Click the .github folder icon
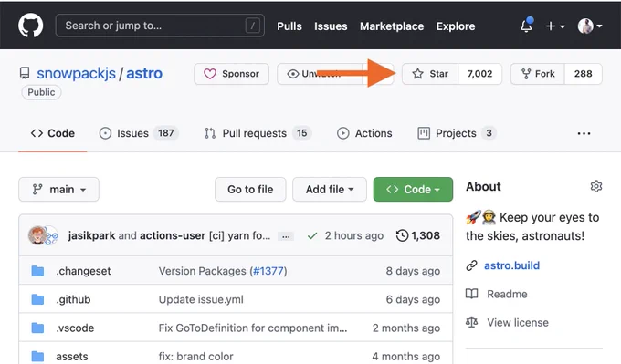Screen dimensions: 621x364 point(37,299)
